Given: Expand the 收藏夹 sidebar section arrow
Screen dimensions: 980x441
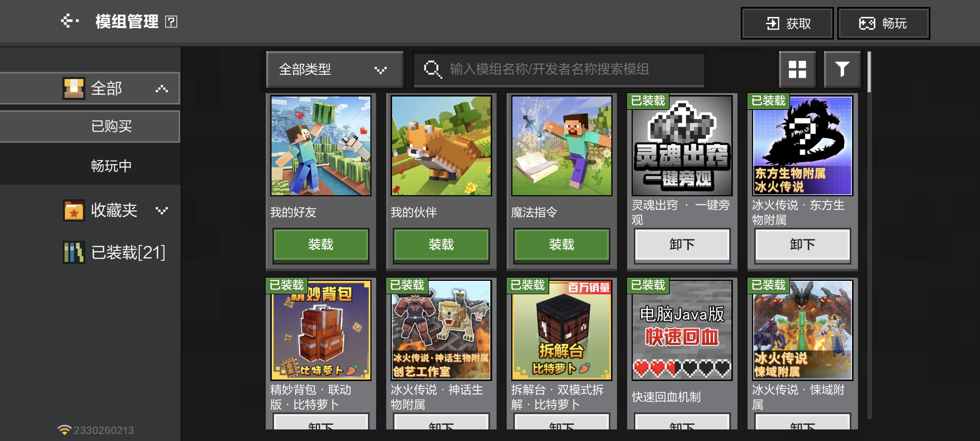Looking at the screenshot, I should 162,210.
